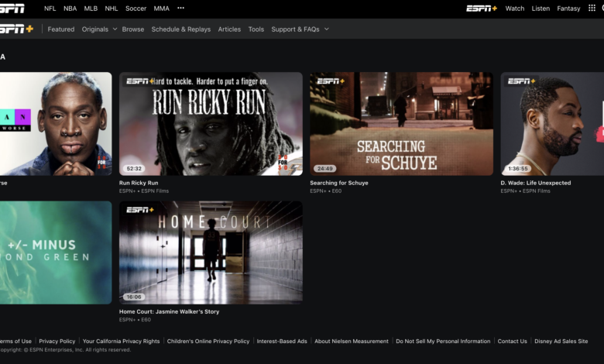Play the D. Wade Life Unexpected thumbnail
The image size is (604, 364).
tap(552, 124)
